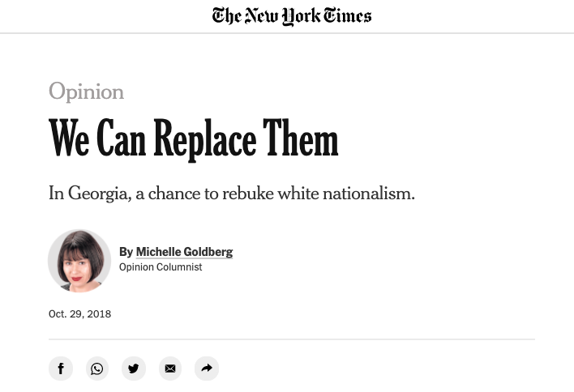Click the word "Them" in the headline
The width and height of the screenshot is (574, 392).
[x=300, y=140]
